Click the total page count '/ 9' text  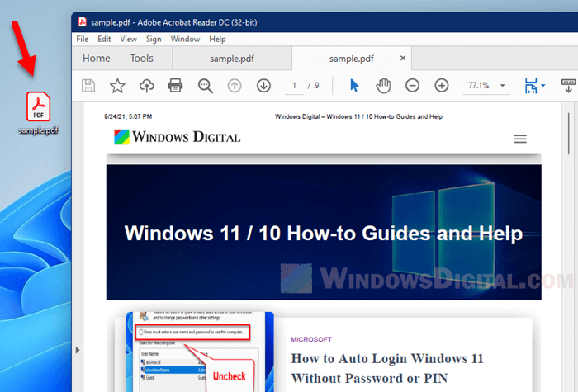click(x=313, y=86)
